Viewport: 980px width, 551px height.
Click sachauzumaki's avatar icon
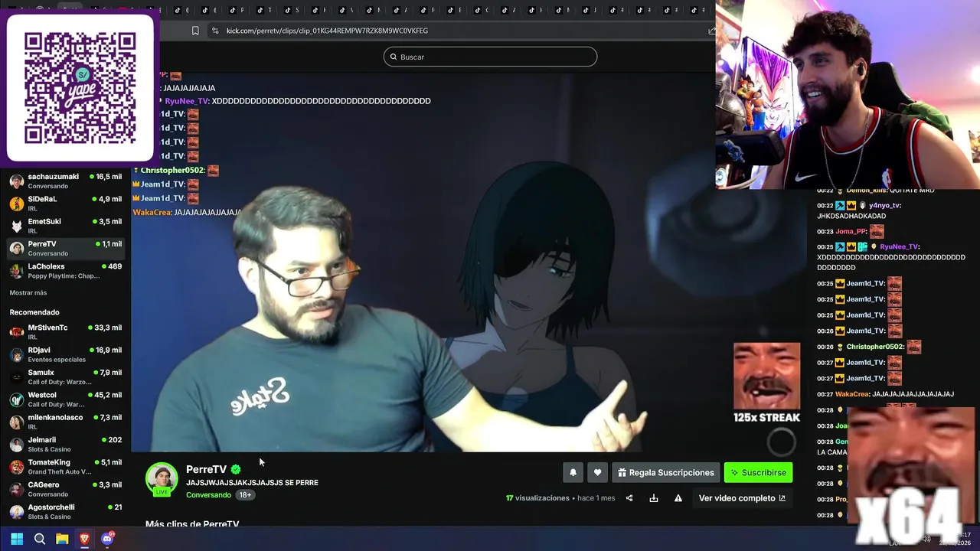click(16, 181)
